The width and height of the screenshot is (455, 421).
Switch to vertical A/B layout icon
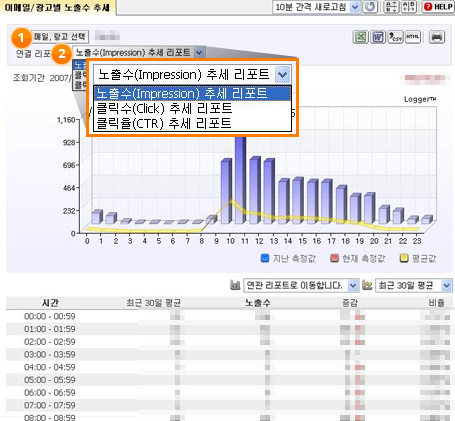pyautogui.click(x=391, y=7)
